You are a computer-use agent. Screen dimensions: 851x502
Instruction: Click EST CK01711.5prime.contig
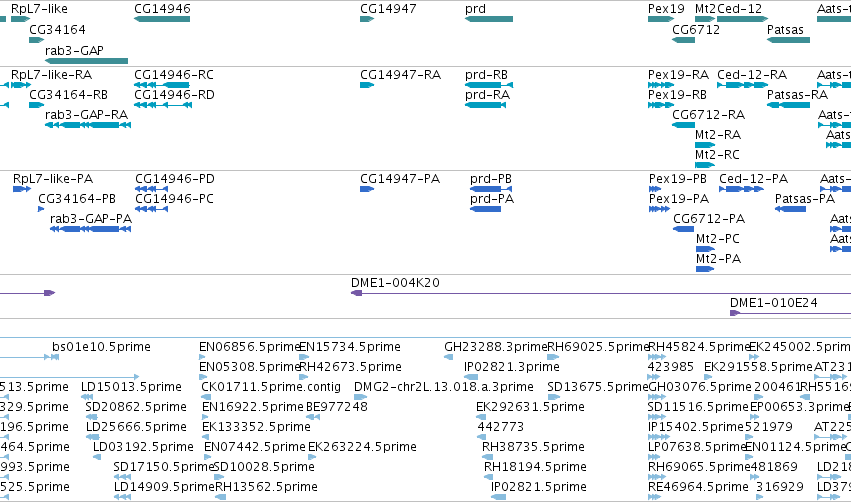pos(271,387)
